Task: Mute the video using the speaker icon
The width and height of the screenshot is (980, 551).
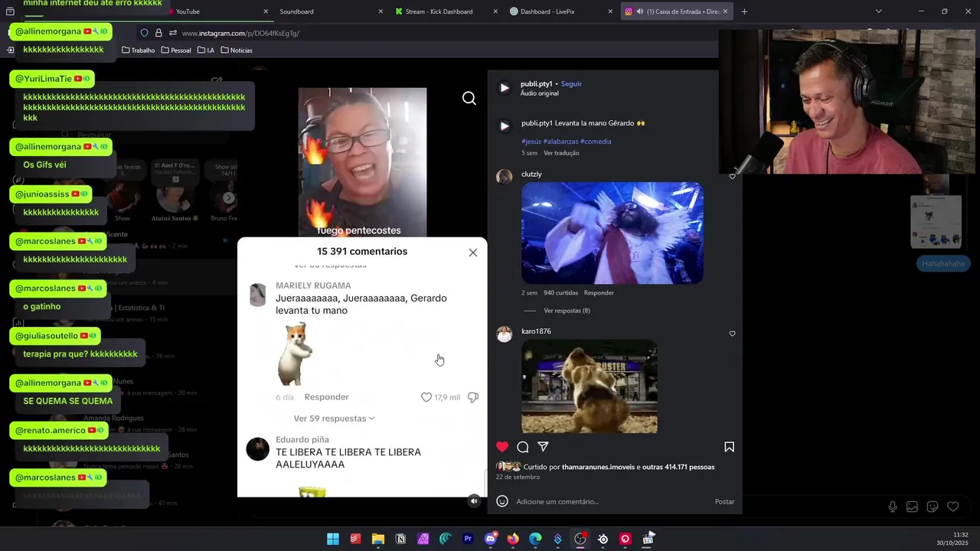Action: click(474, 501)
